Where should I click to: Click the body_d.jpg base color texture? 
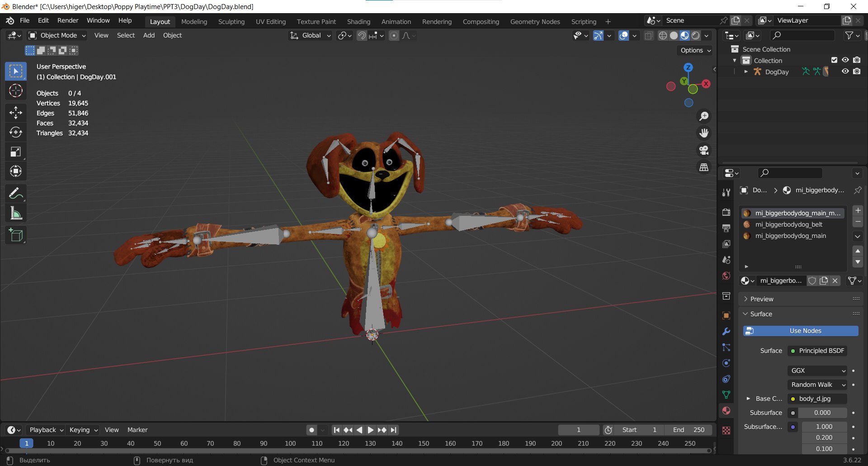pyautogui.click(x=817, y=399)
